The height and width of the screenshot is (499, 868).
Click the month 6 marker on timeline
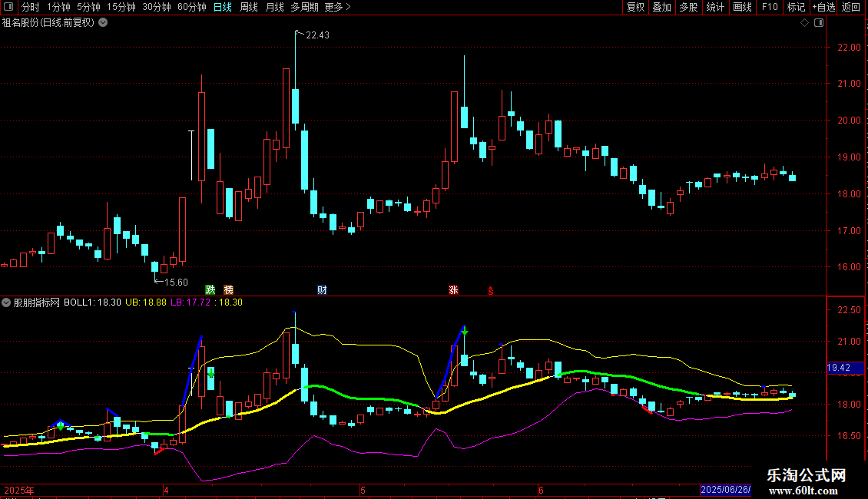coord(541,490)
